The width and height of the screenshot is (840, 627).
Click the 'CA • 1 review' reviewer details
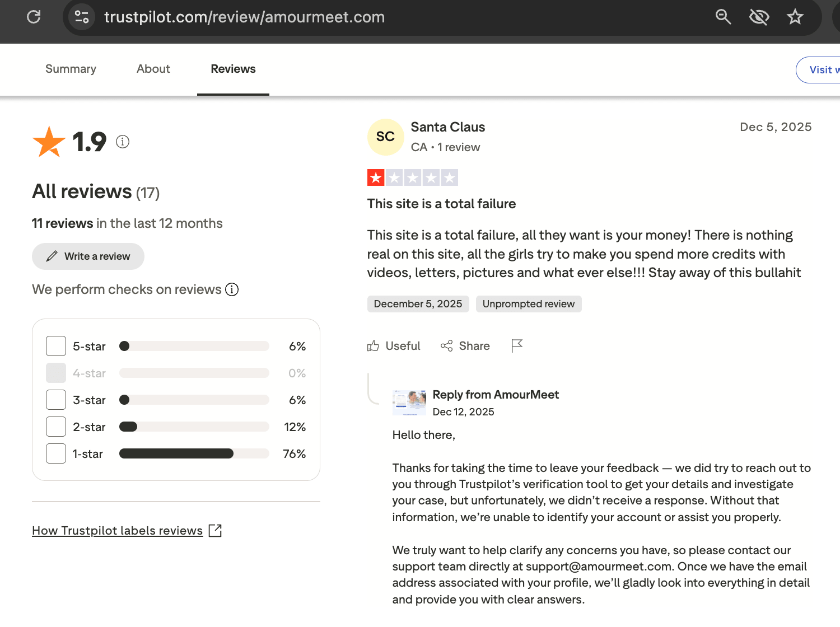pos(445,147)
